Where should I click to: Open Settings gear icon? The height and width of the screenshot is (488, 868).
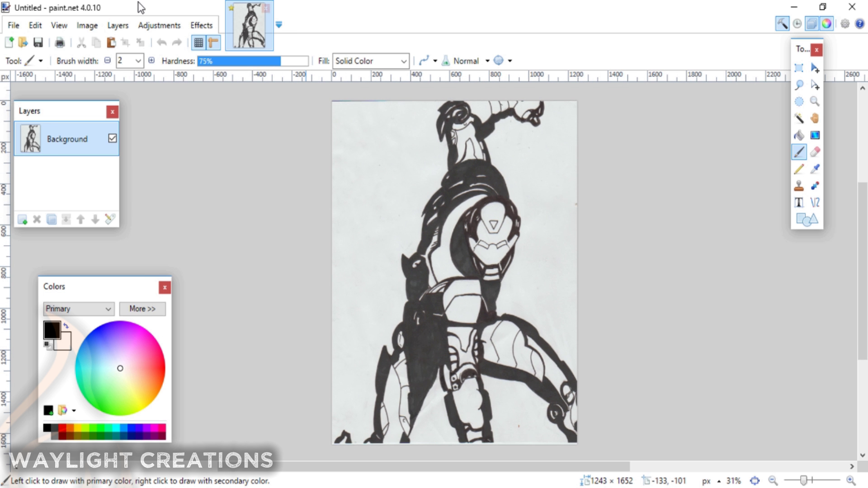coord(845,23)
